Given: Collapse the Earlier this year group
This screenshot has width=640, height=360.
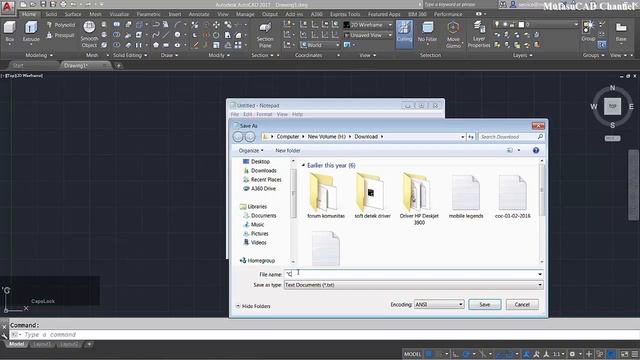Looking at the screenshot, I should (303, 165).
